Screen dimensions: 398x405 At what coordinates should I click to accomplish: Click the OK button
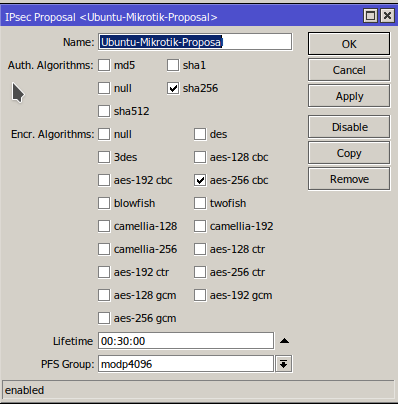click(349, 44)
